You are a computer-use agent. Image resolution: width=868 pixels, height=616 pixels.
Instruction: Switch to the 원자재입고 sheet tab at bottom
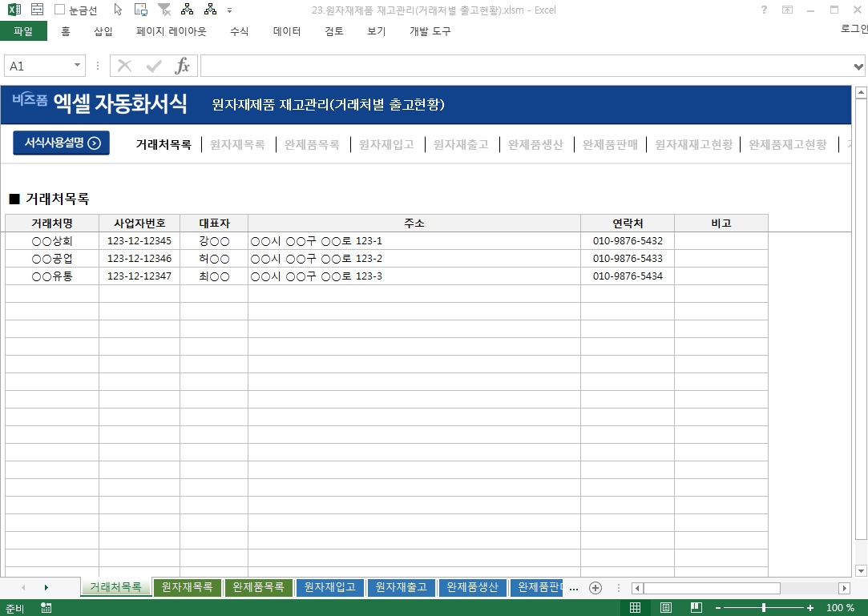[x=330, y=587]
